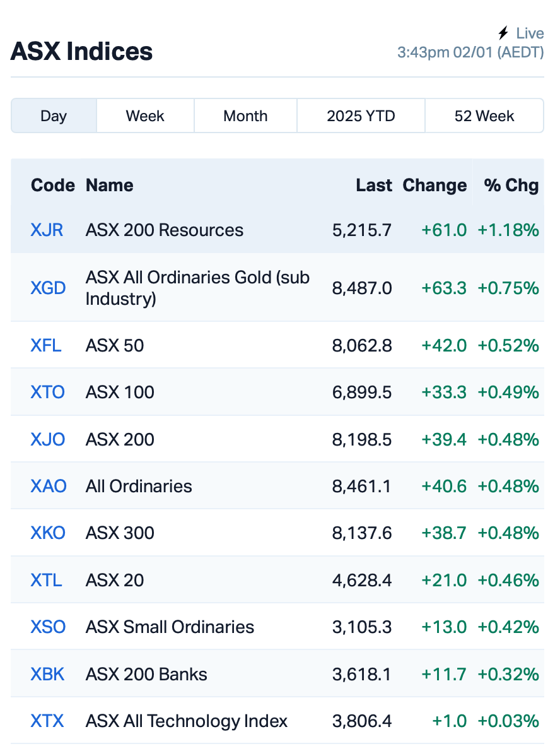
Task: Click the last value 4,628.4
Action: tap(362, 580)
